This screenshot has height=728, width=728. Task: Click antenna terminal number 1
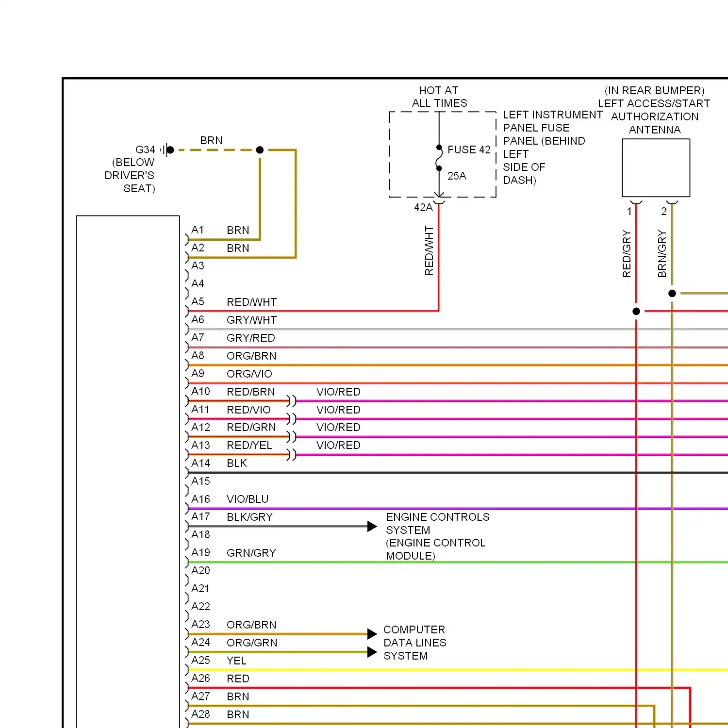[x=629, y=212]
